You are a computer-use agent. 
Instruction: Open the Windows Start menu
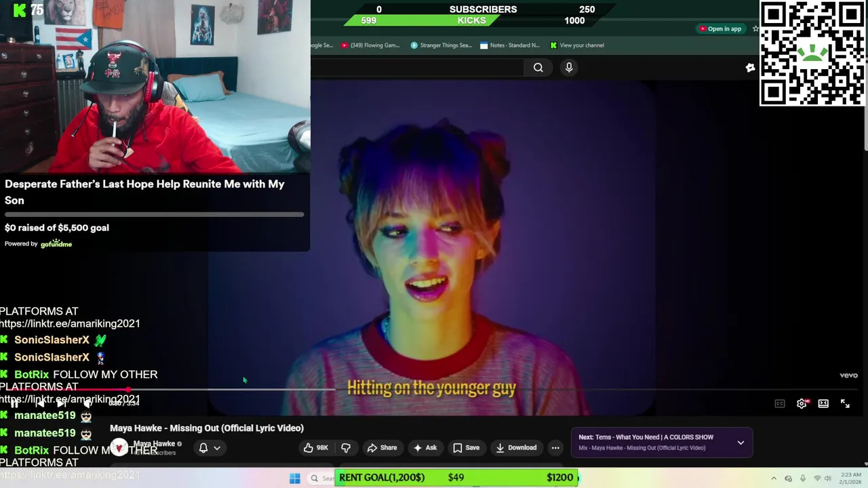[x=295, y=478]
